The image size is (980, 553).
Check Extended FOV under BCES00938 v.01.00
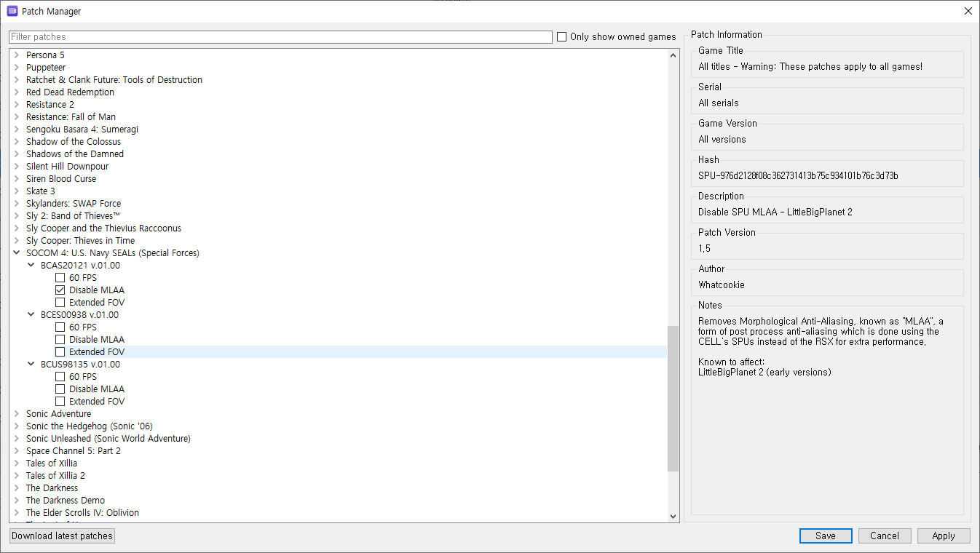(x=60, y=352)
